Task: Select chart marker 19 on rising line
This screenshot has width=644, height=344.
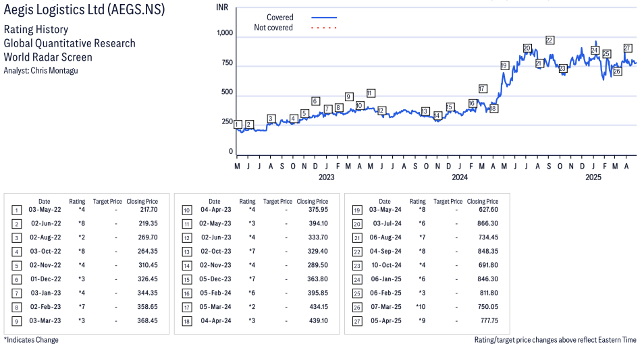Action: coord(505,65)
